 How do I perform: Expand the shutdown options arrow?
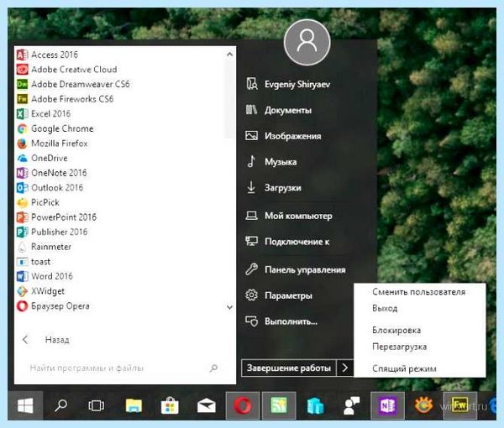pyautogui.click(x=345, y=368)
